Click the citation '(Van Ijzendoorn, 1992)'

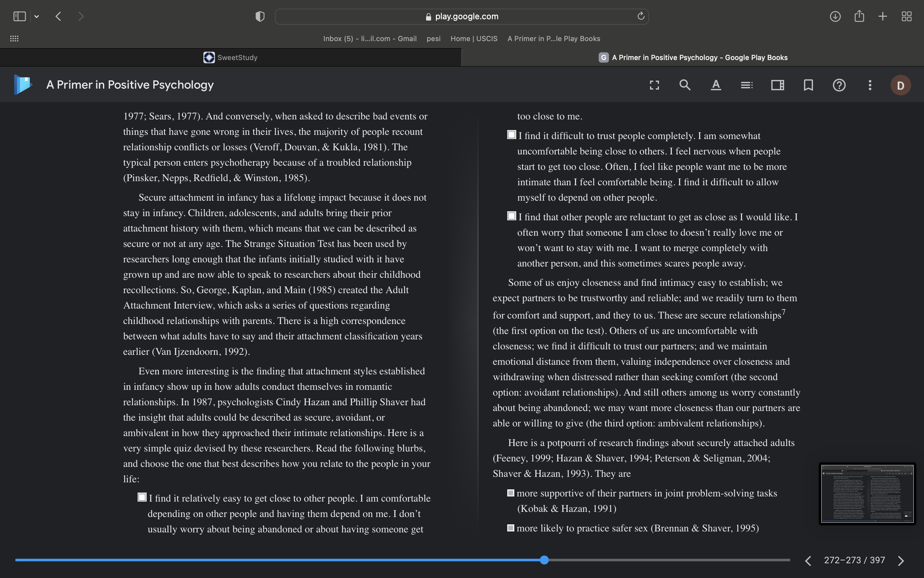[201, 351]
